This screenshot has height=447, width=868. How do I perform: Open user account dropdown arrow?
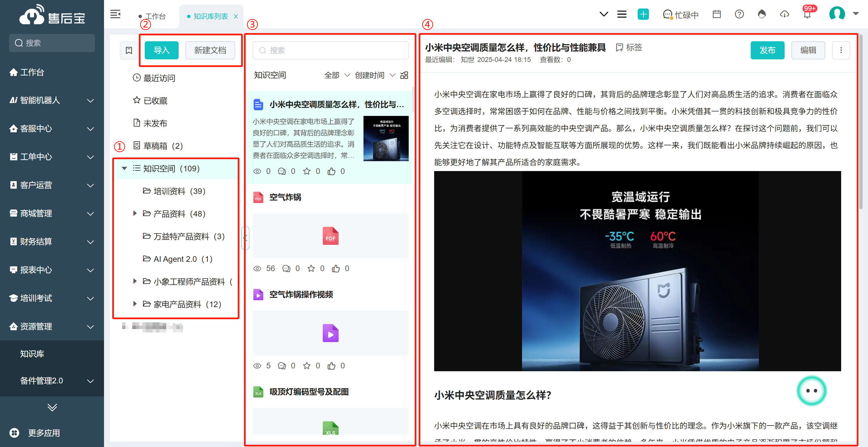coord(856,14)
